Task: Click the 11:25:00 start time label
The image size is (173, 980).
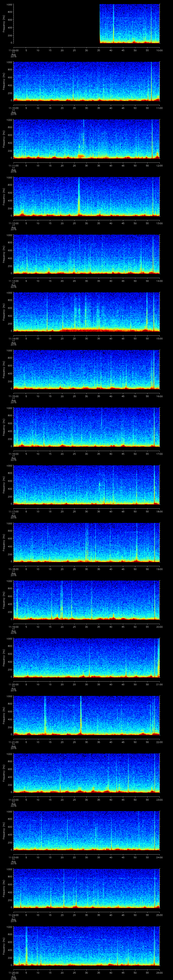Action: 13,972
